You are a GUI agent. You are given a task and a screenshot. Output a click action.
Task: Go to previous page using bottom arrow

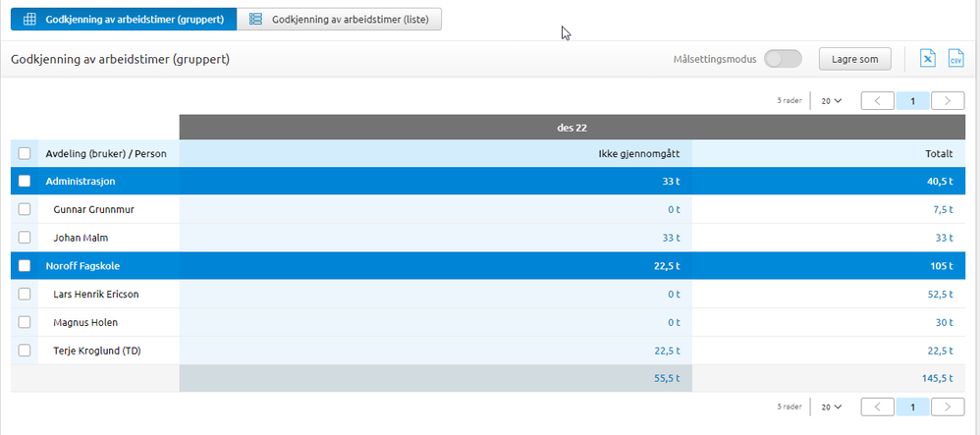click(x=878, y=407)
